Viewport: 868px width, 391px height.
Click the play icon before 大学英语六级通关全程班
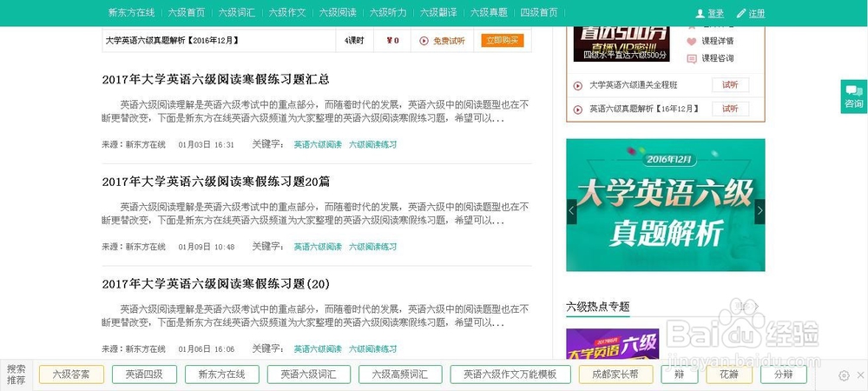[x=578, y=85]
